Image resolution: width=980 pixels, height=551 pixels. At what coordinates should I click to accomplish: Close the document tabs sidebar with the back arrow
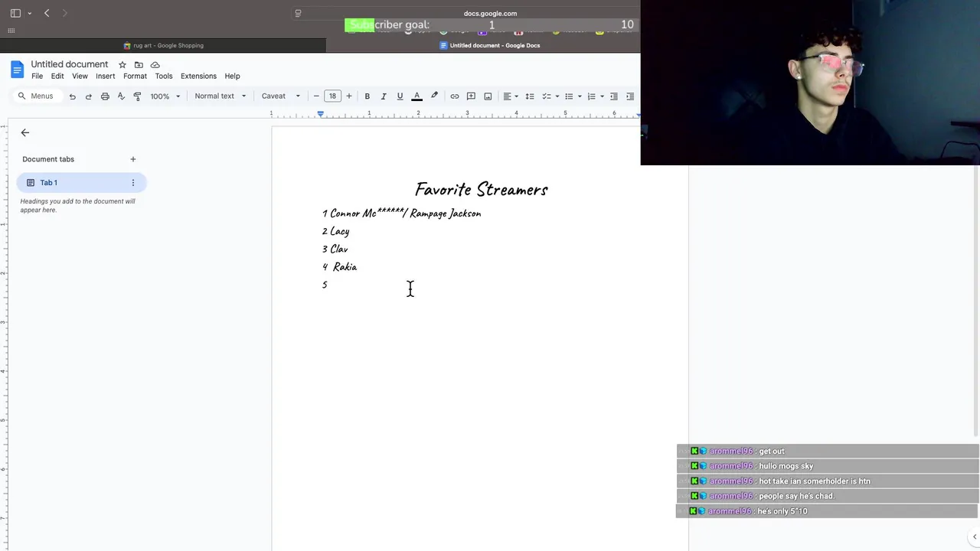(x=25, y=133)
